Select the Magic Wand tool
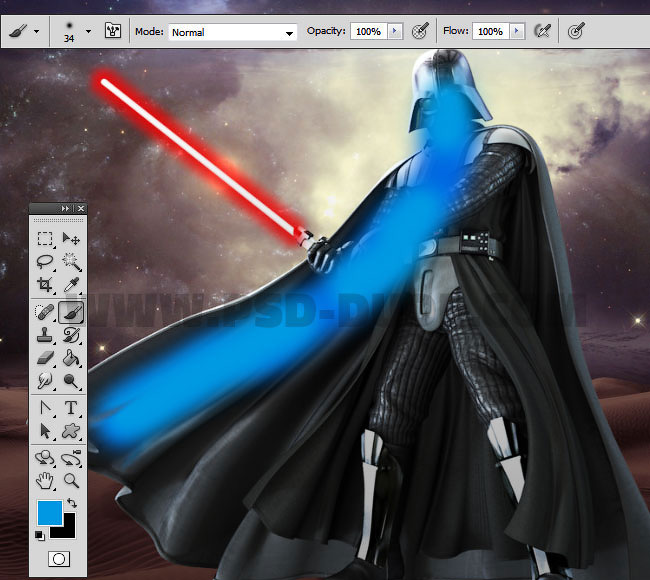Screen dimensions: 650x580 click(71, 262)
